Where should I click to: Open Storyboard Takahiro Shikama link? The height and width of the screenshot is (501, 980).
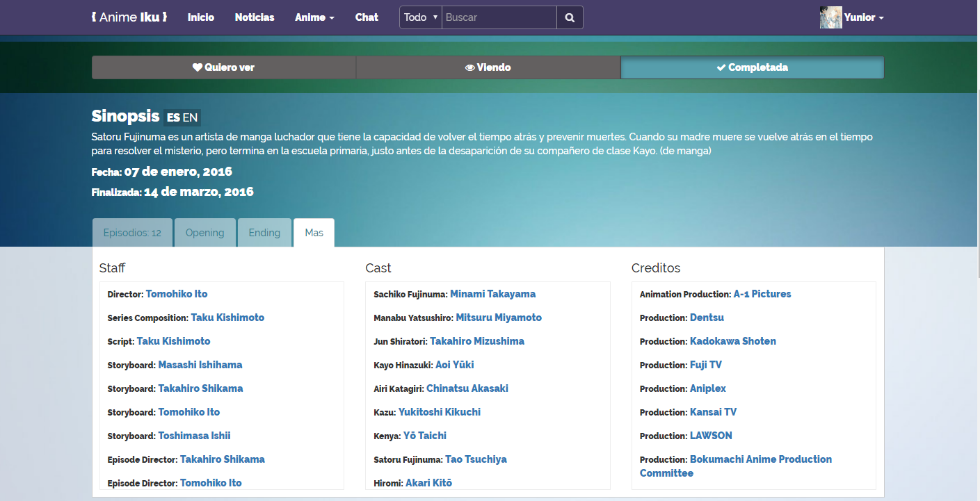coord(200,388)
